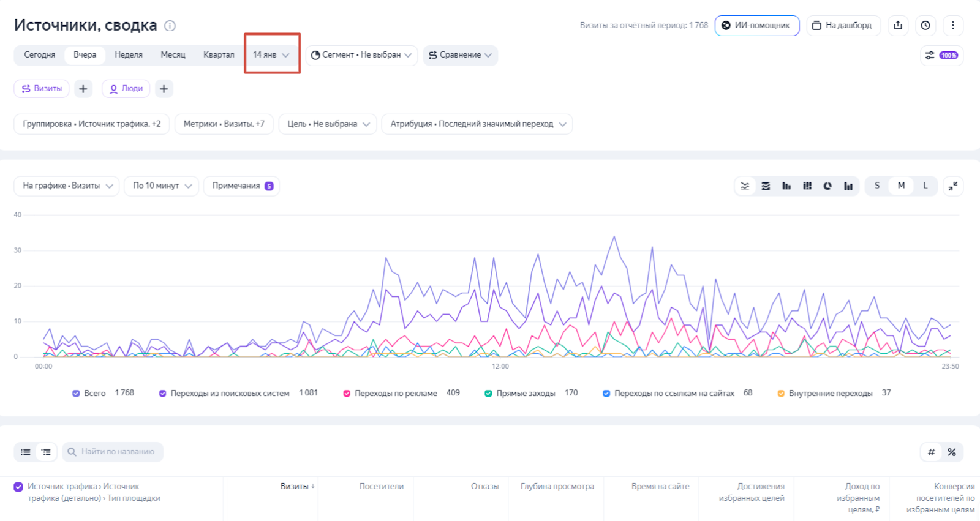Collapse the chart with the shrink arrows icon

click(x=953, y=186)
